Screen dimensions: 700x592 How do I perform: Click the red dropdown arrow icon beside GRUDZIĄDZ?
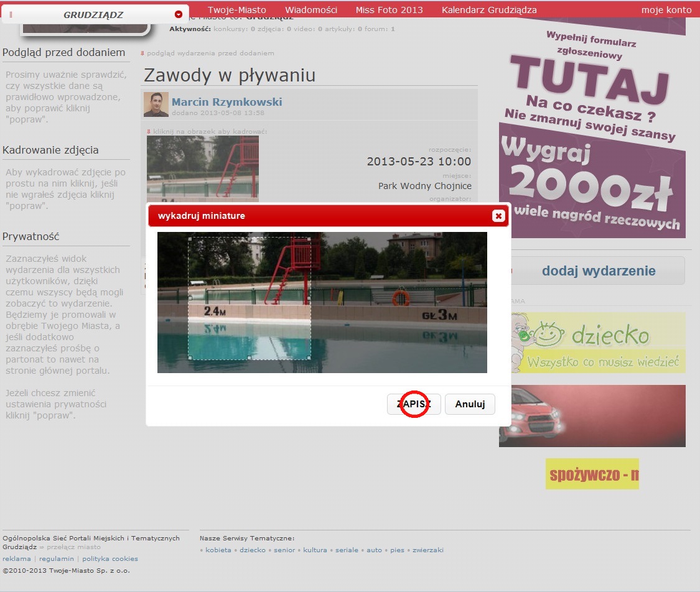[x=179, y=14]
